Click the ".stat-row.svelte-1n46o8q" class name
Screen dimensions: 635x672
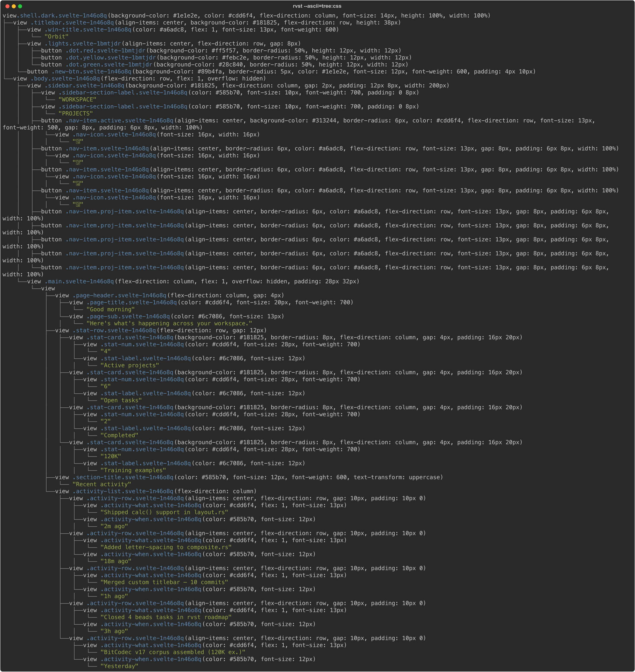[114, 331]
